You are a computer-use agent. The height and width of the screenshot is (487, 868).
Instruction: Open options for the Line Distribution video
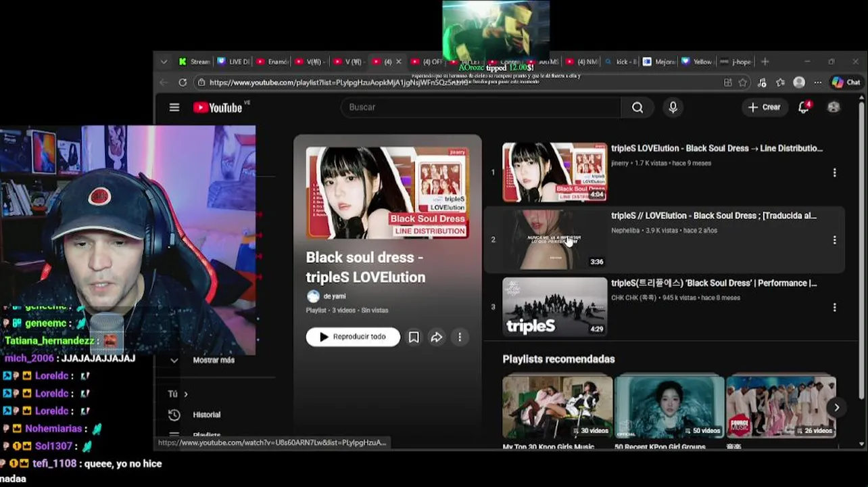(x=834, y=172)
